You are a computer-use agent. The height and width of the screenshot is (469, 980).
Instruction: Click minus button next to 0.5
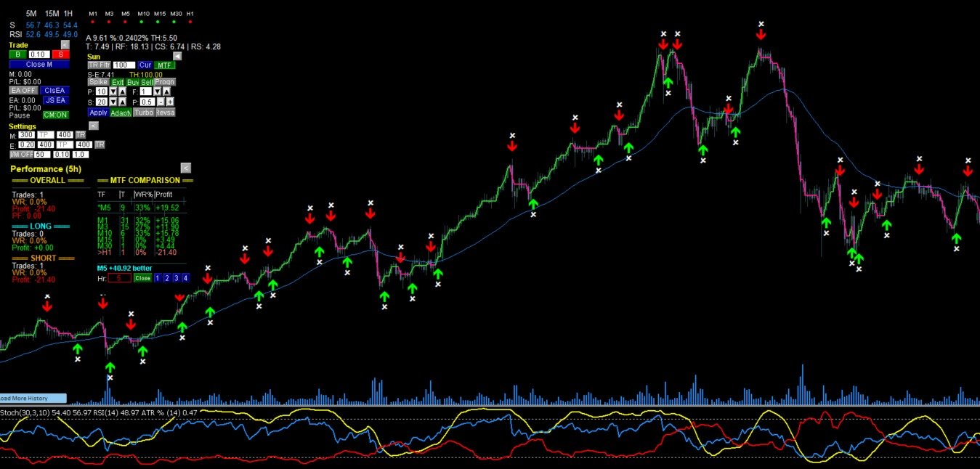pos(161,102)
